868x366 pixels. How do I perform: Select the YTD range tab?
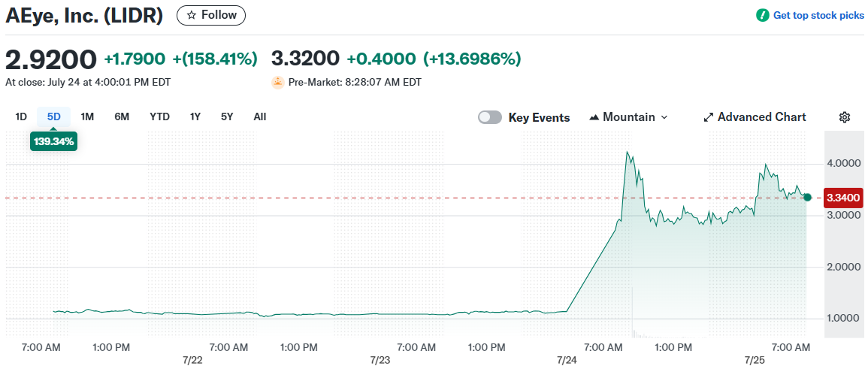[x=159, y=116]
